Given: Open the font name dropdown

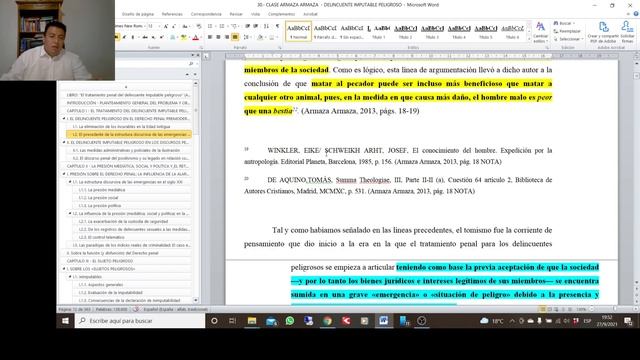Looking at the screenshot, I should pyautogui.click(x=144, y=26).
